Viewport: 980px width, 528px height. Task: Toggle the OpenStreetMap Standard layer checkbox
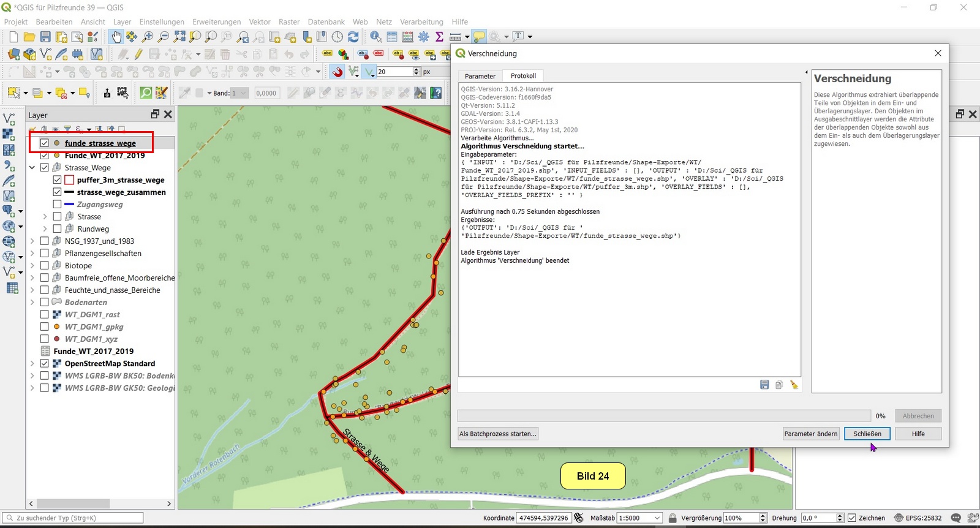click(45, 364)
